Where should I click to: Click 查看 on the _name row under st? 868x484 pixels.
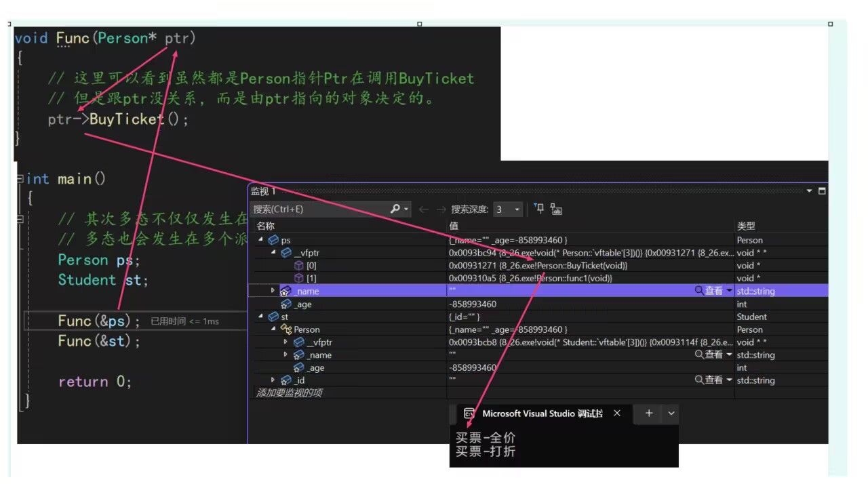click(713, 355)
